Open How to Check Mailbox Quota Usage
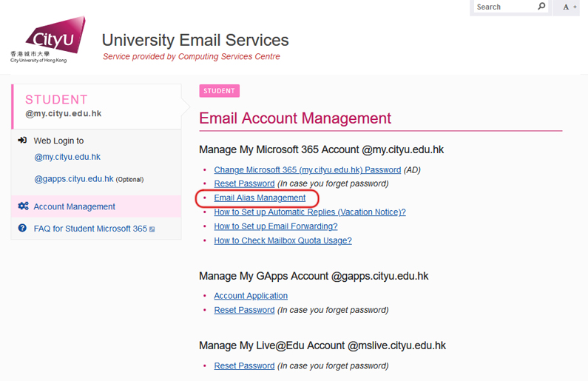The image size is (588, 381). click(x=283, y=240)
